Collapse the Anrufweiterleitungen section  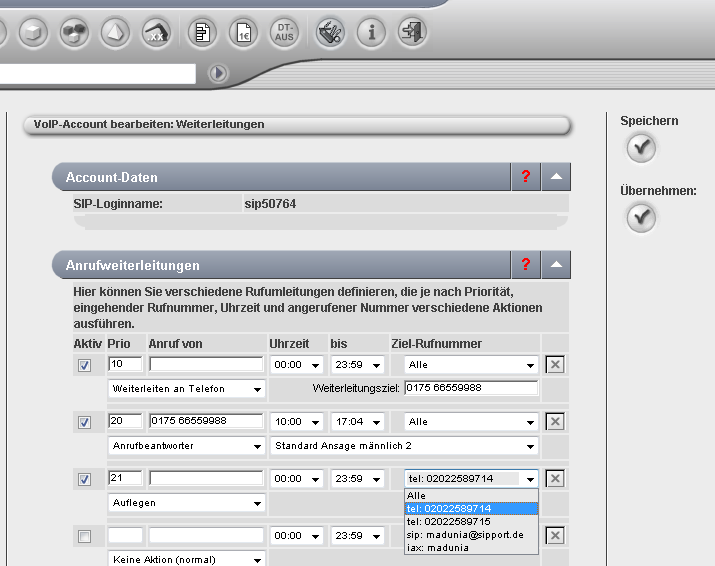pyautogui.click(x=556, y=265)
